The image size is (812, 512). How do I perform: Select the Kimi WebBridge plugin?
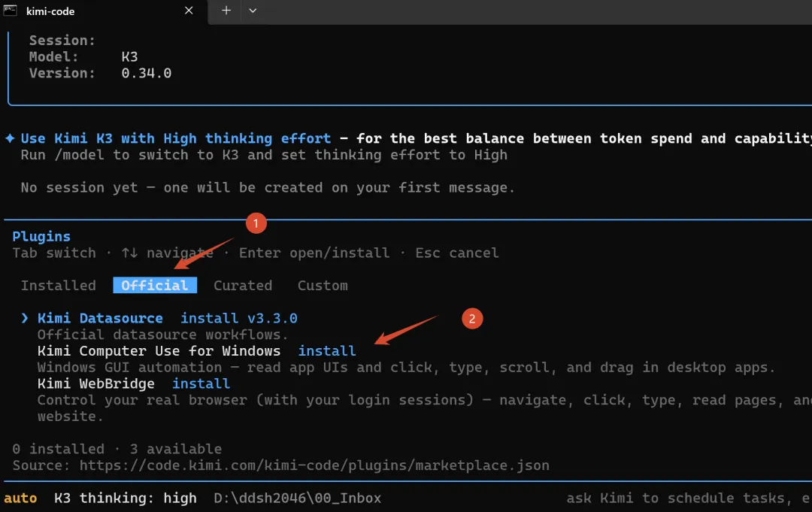[x=95, y=383]
